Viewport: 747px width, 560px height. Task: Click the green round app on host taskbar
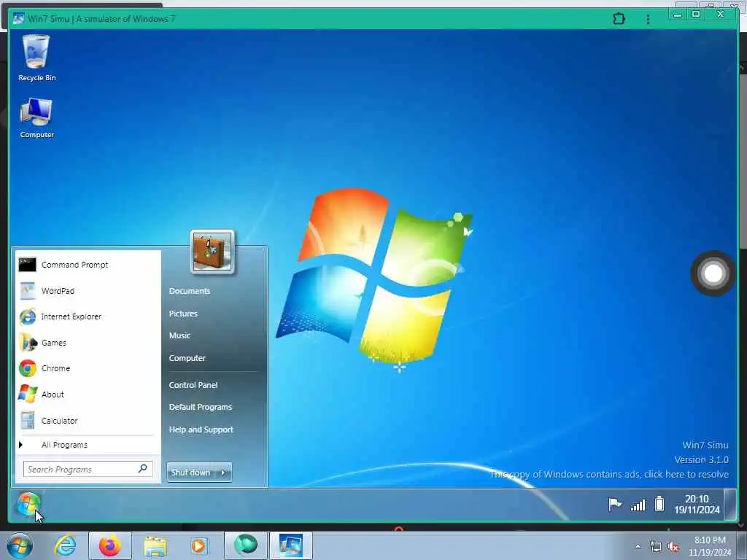point(246,545)
